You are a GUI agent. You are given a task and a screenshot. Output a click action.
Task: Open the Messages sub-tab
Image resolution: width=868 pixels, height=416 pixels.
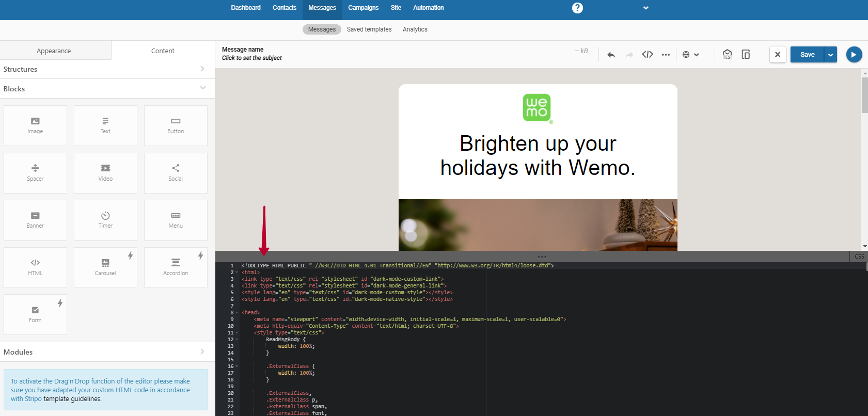tap(322, 29)
